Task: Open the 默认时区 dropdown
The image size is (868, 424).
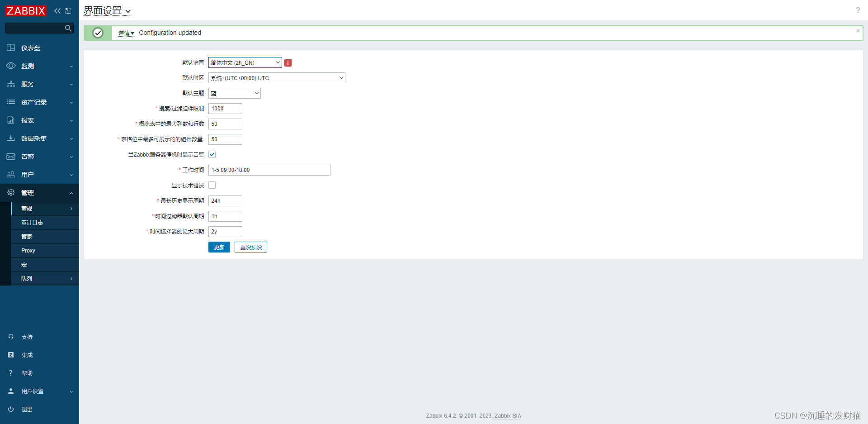Action: (x=277, y=78)
